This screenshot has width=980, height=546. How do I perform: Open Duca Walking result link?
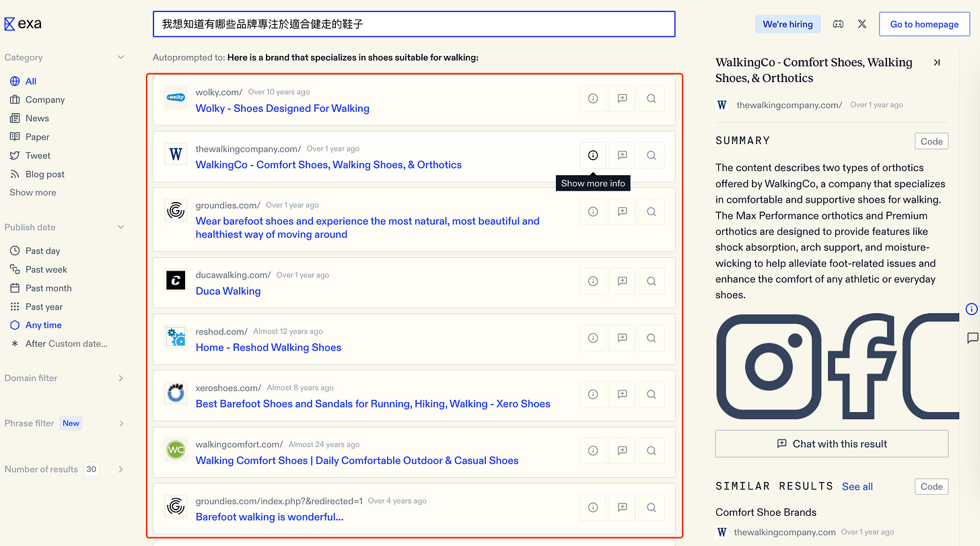point(228,292)
